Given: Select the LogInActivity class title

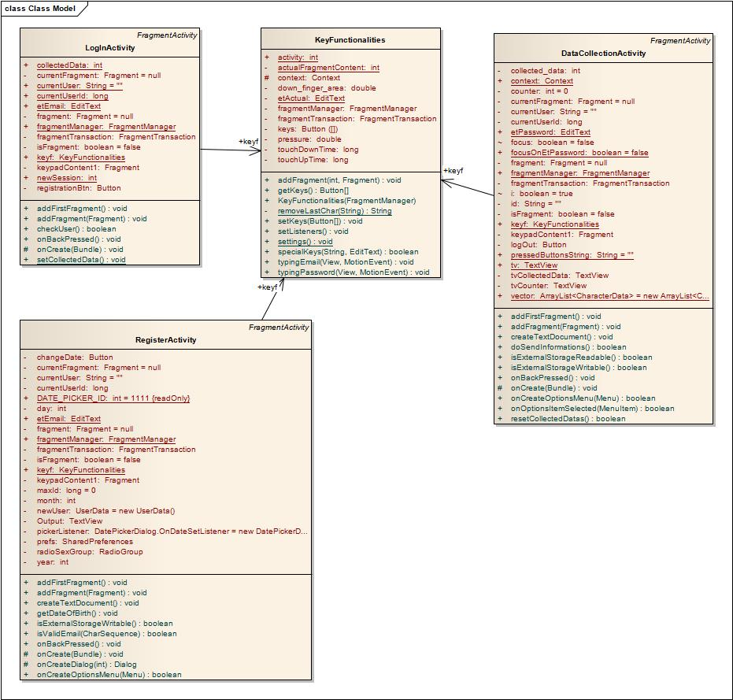Looking at the screenshot, I should coord(110,48).
